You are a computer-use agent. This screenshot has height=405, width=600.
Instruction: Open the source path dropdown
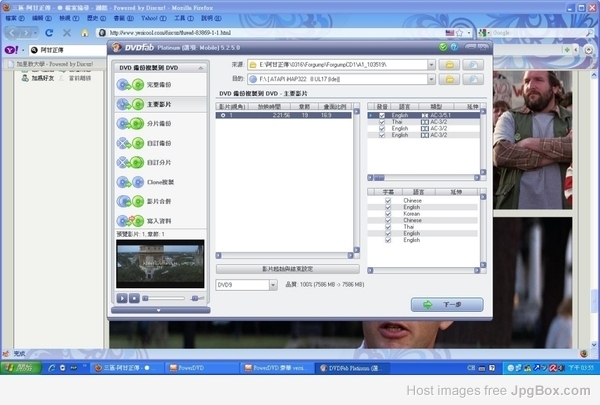pos(431,64)
